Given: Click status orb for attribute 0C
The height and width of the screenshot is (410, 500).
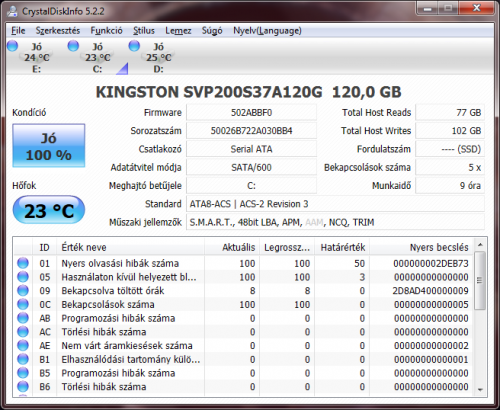Looking at the screenshot, I should (23, 304).
